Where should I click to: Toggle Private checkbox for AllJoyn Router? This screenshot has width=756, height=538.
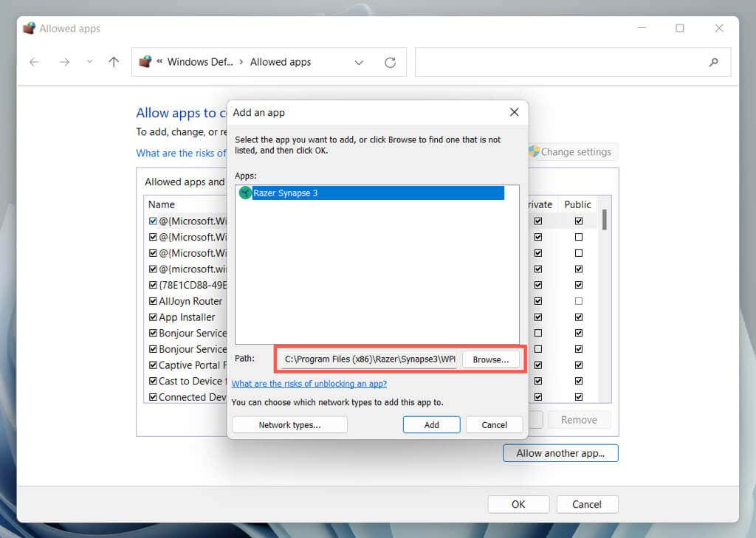tap(538, 301)
